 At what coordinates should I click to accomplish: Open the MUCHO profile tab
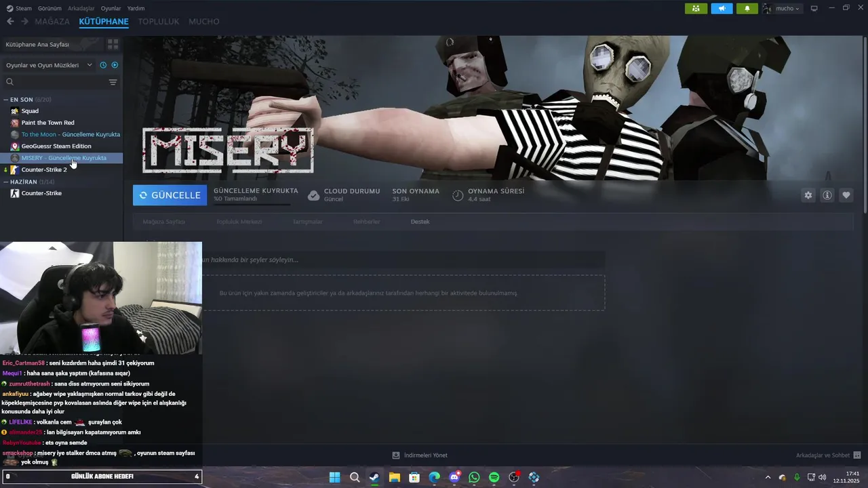[204, 22]
